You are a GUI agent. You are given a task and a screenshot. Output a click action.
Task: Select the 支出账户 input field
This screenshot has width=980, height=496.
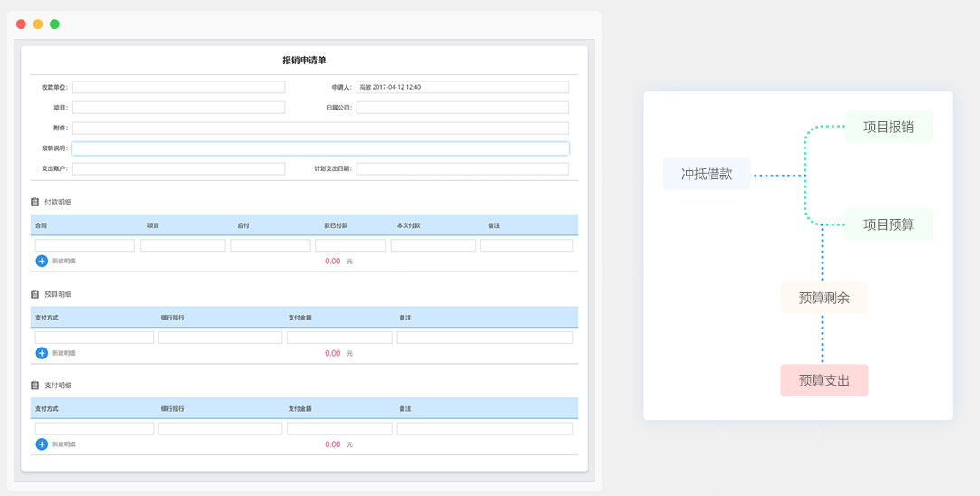[x=178, y=169]
